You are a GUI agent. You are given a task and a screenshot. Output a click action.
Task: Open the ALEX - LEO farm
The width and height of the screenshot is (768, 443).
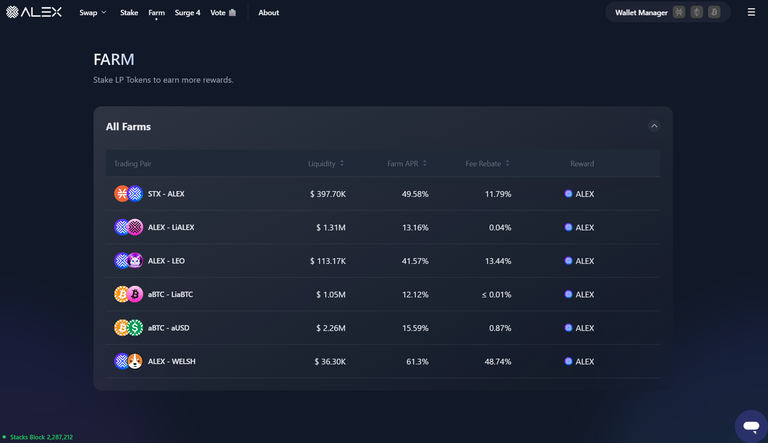(383, 261)
